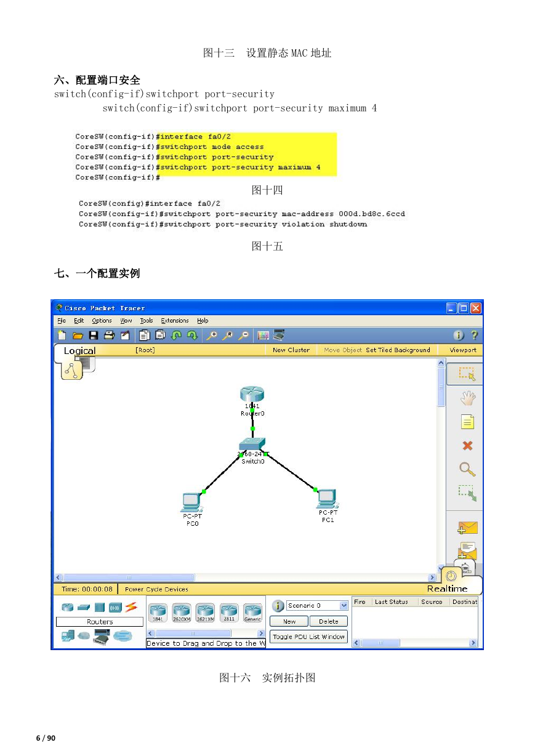Viewport: 535px width, 756px height.
Task: Select the Hubs device category icon
Action: pos(100,608)
